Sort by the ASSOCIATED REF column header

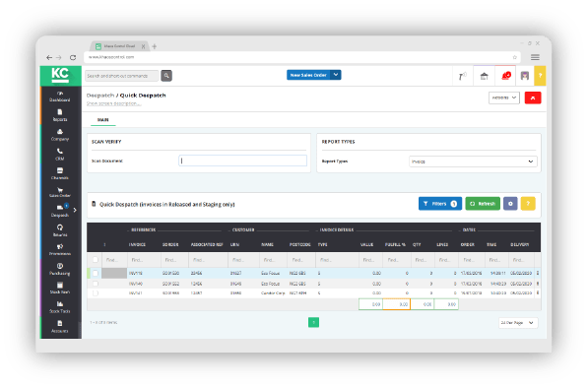(207, 245)
